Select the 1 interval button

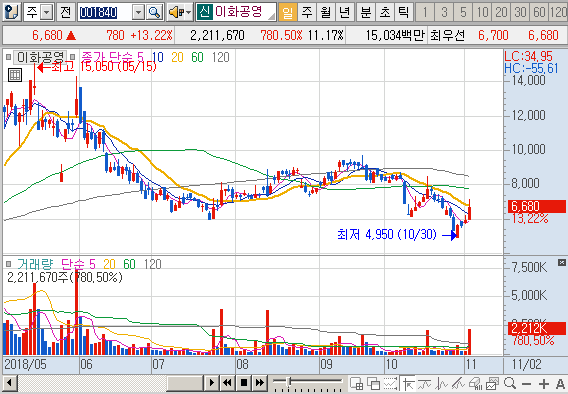(x=425, y=12)
